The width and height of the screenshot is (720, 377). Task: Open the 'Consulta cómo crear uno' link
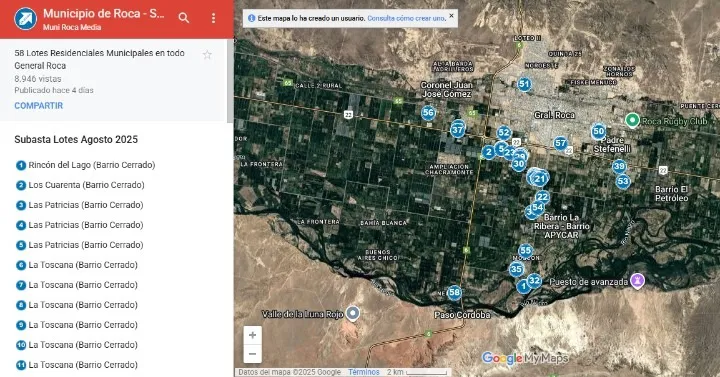coord(406,18)
